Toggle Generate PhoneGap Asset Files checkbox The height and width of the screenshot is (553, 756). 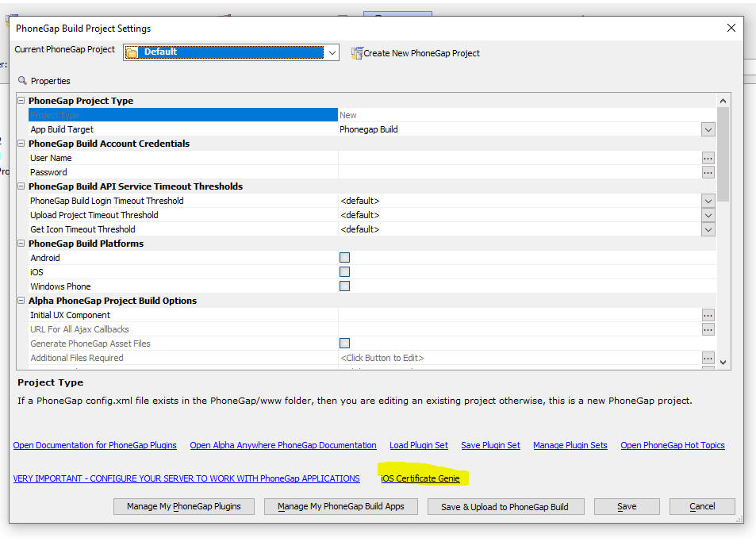click(x=345, y=344)
